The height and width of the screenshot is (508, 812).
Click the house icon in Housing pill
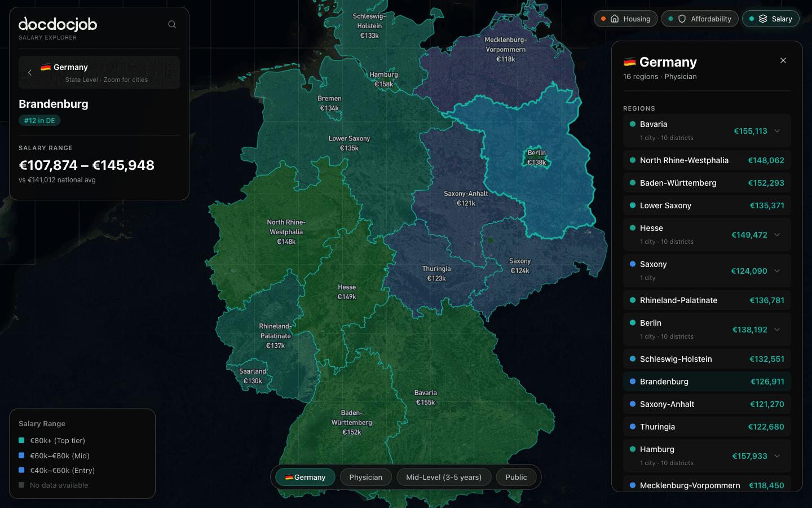(x=615, y=19)
